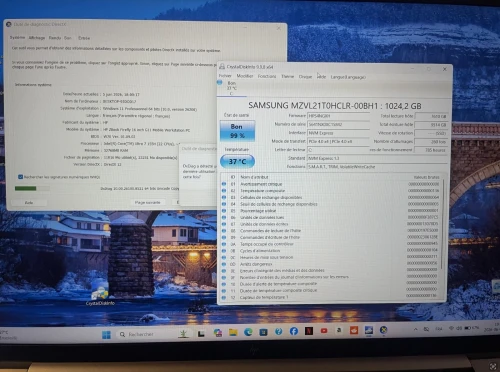Switch to the Système tab in DirectX diagnostic
Viewport: 500px width, 372px height.
[17, 37]
